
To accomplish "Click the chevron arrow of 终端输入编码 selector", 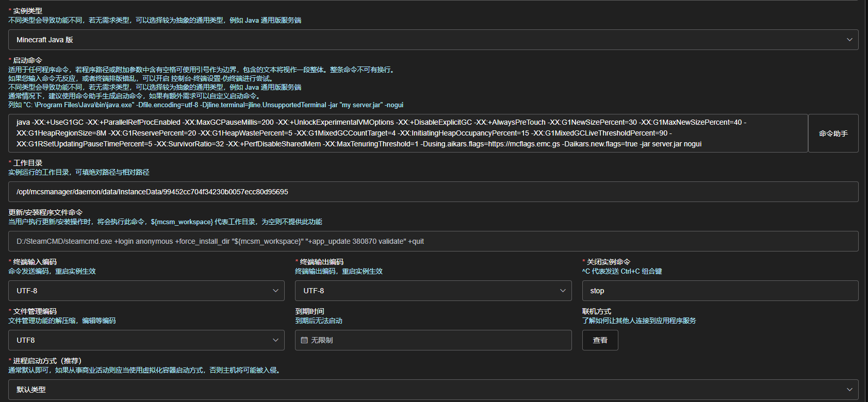I will [x=275, y=291].
